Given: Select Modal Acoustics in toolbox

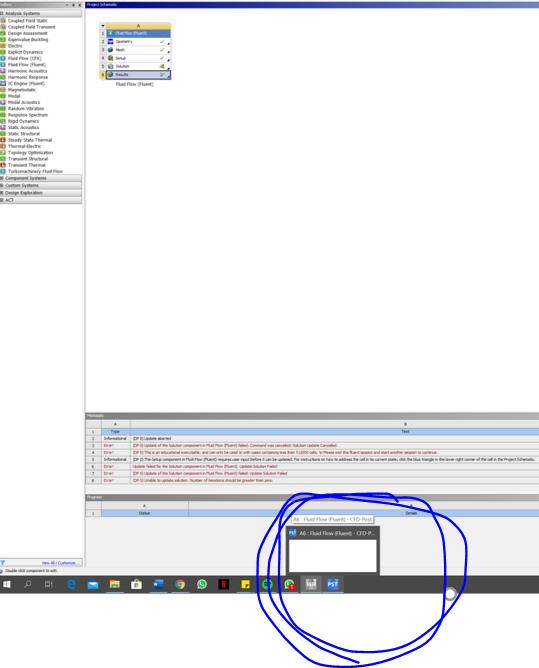Looking at the screenshot, I should pyautogui.click(x=24, y=102).
